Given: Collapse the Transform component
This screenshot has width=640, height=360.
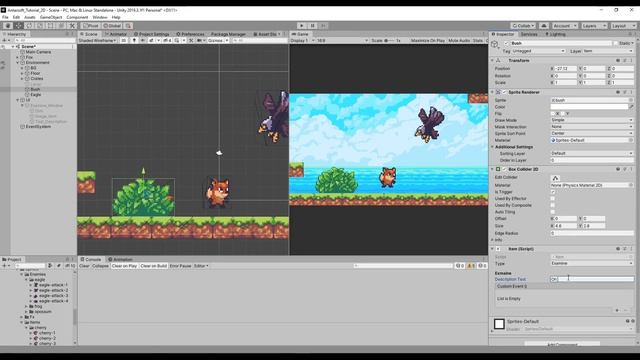Looking at the screenshot, I should point(492,60).
